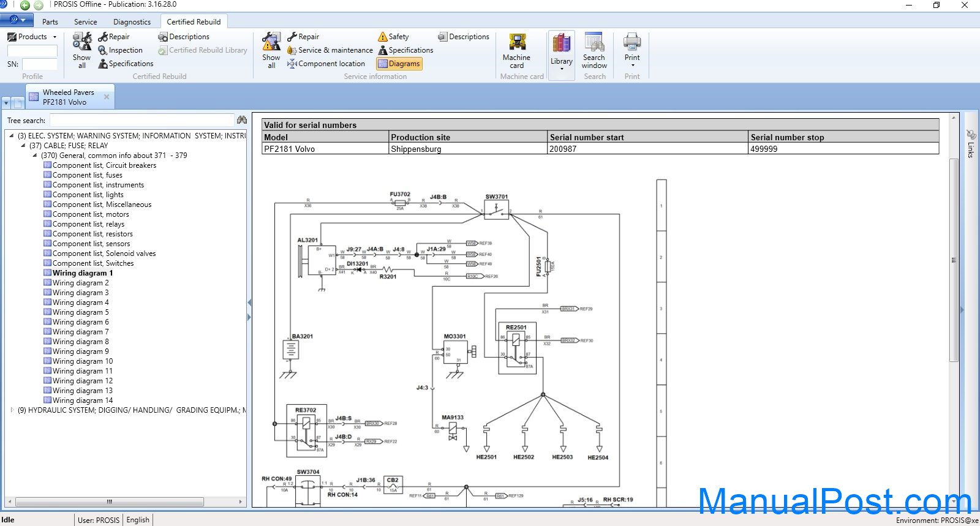Image resolution: width=980 pixels, height=526 pixels.
Task: Switch to the Parts tab
Action: pos(50,21)
